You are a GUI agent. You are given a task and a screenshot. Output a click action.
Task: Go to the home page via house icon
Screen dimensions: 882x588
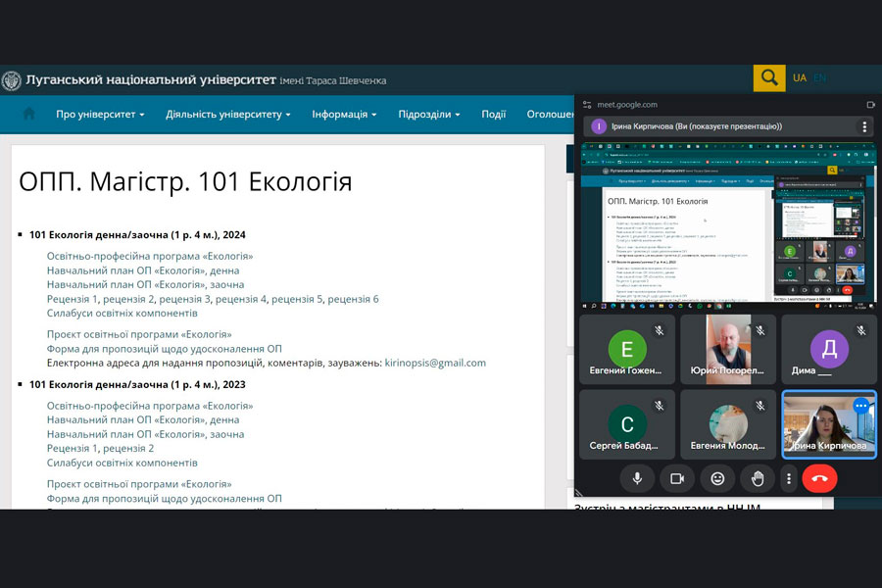click(x=28, y=114)
